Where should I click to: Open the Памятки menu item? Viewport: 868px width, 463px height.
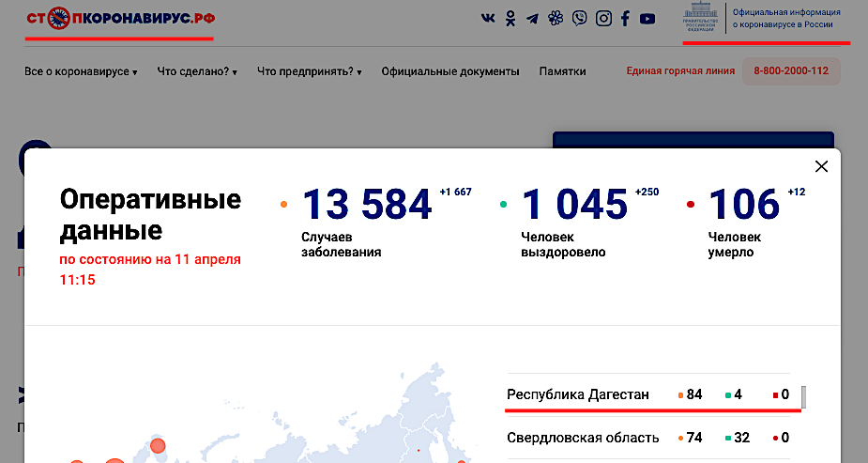coord(562,71)
